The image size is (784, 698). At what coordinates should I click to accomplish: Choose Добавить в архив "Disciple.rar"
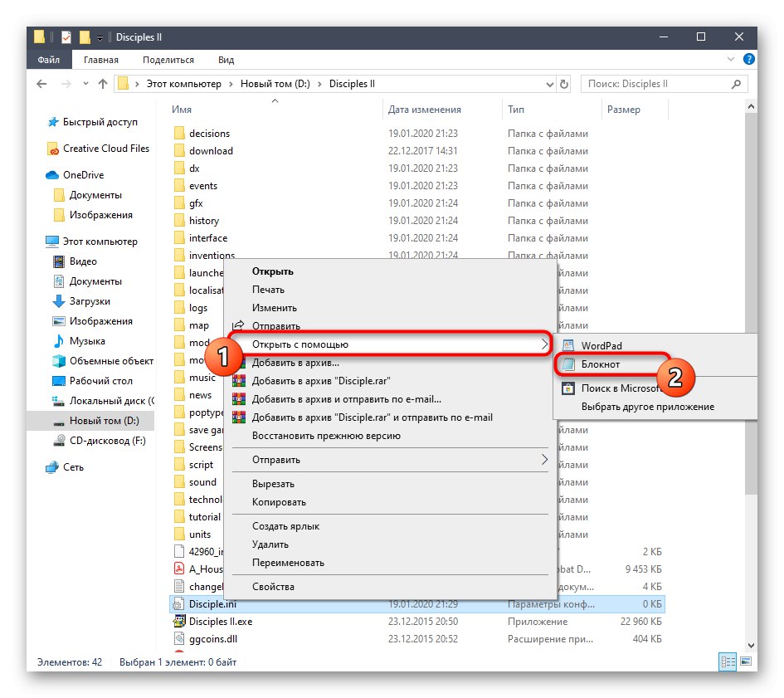pyautogui.click(x=320, y=381)
